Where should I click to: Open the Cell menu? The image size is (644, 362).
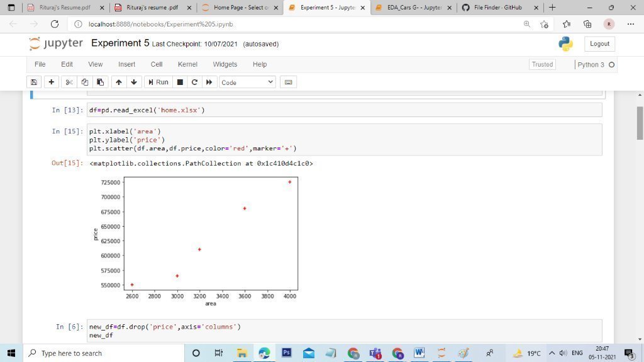[x=157, y=64]
